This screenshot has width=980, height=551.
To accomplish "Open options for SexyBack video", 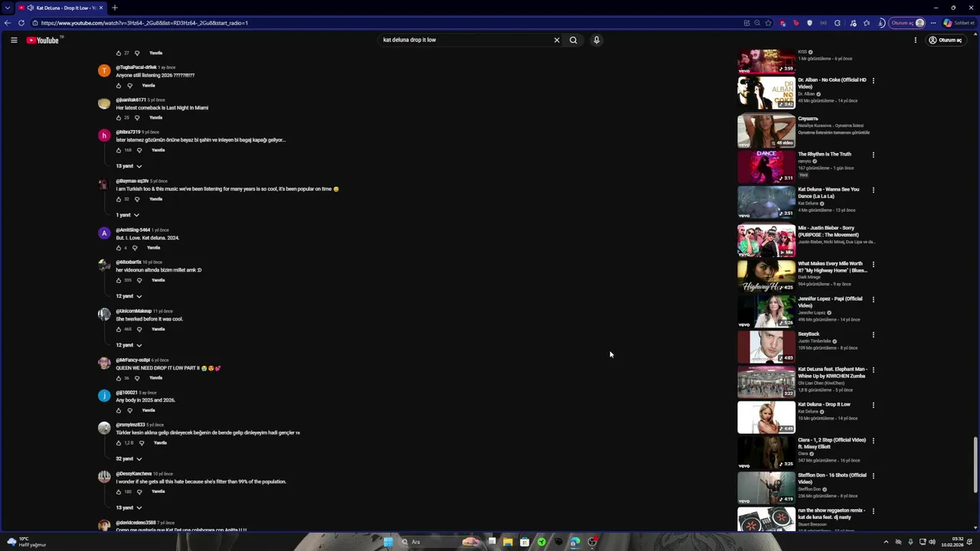I will tap(873, 334).
